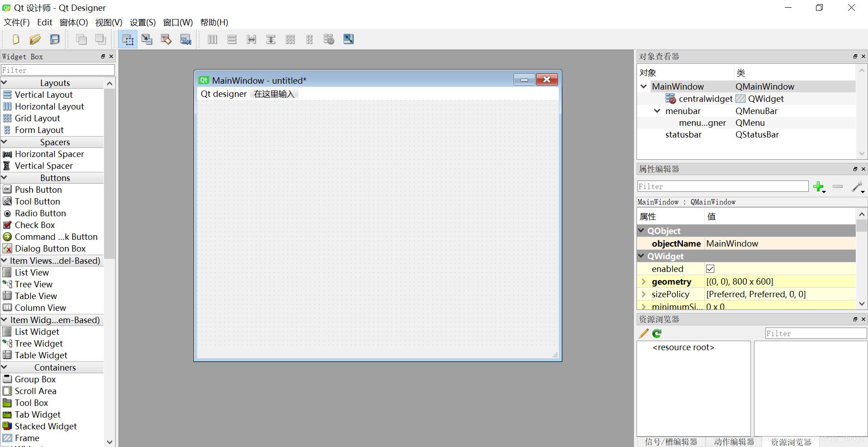Select the Edit Widgets mode icon
The width and height of the screenshot is (868, 447).
(128, 40)
